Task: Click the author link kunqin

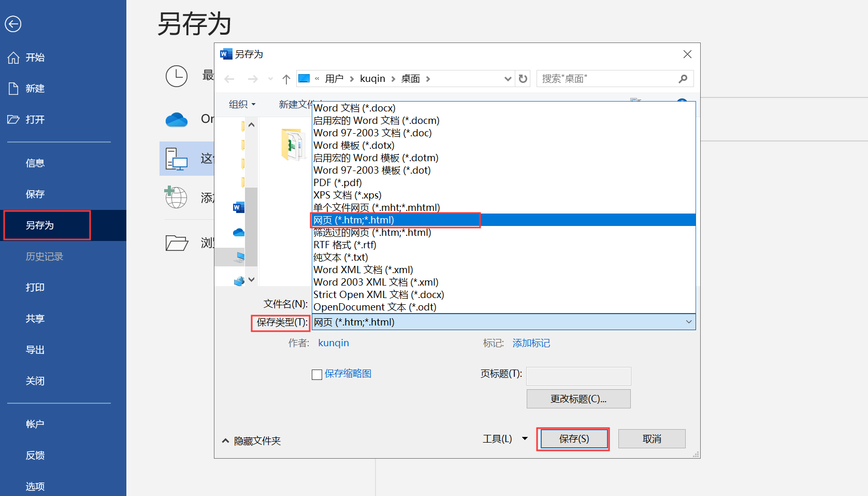Action: (x=334, y=343)
